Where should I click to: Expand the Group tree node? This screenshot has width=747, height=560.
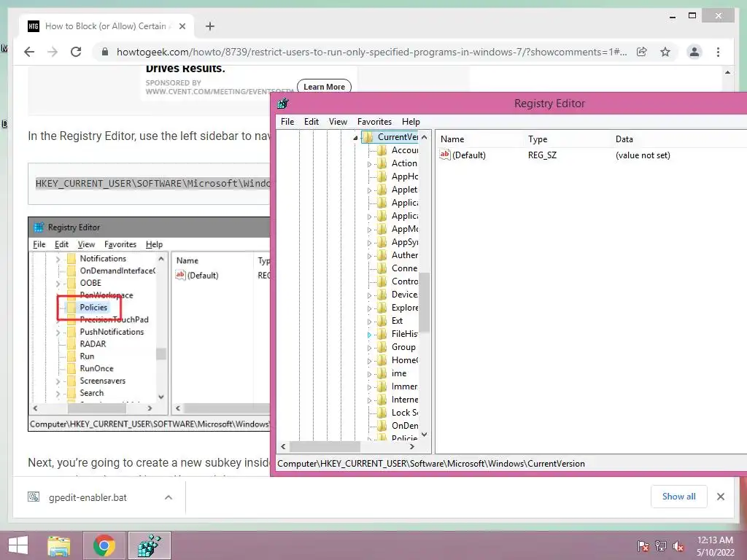369,348
